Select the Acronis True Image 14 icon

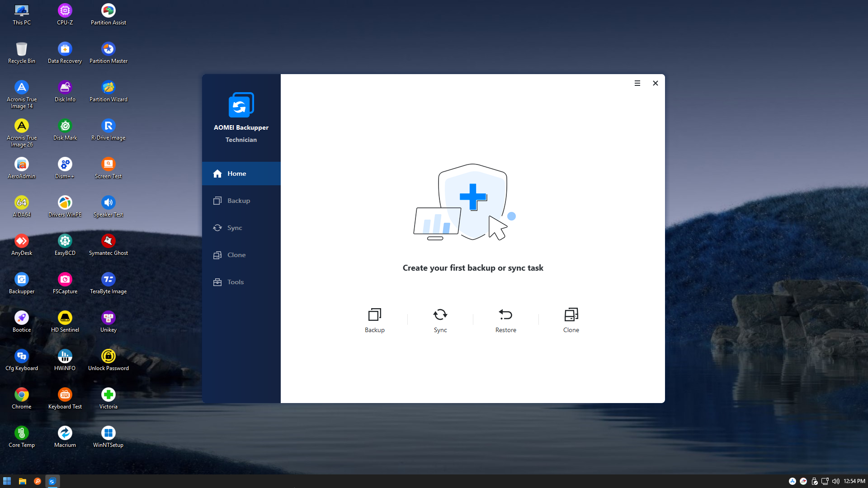pyautogui.click(x=22, y=94)
